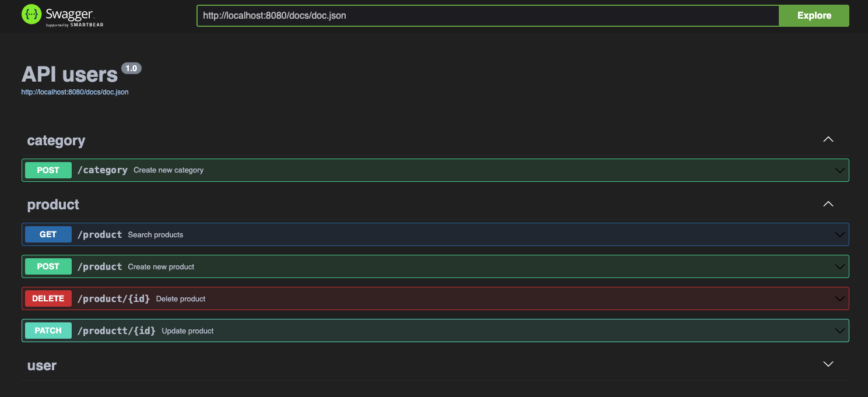This screenshot has width=868, height=397.
Task: Expand the GET /product row chevron
Action: (839, 235)
